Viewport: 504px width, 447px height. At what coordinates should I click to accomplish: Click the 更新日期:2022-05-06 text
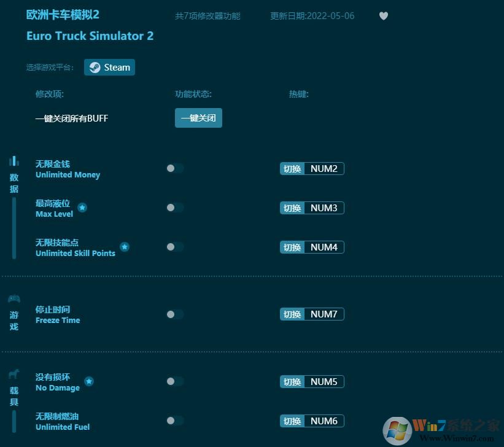click(x=312, y=16)
